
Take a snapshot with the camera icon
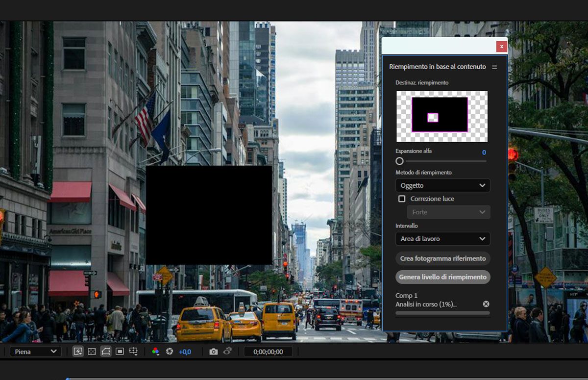(213, 352)
